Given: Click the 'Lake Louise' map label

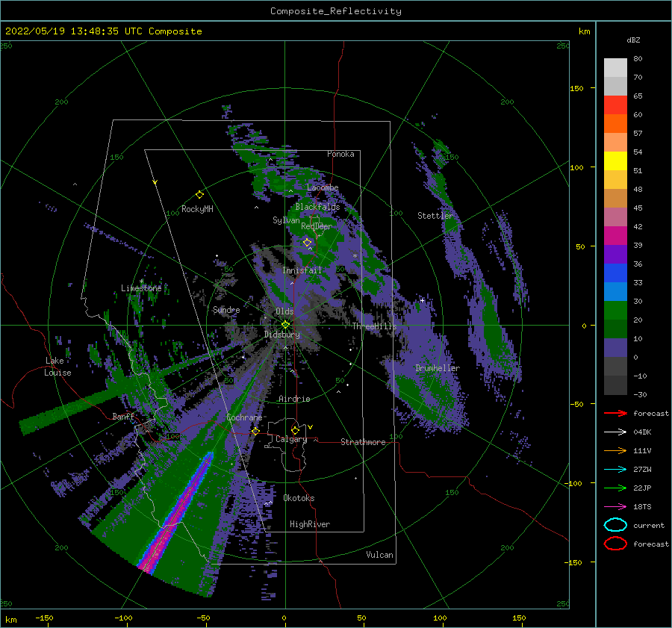Looking at the screenshot, I should (58, 367).
